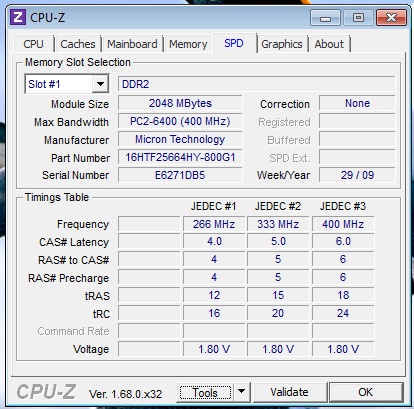This screenshot has height=409, width=414.
Task: Click the JEDEC #1 column header
Action: (213, 206)
